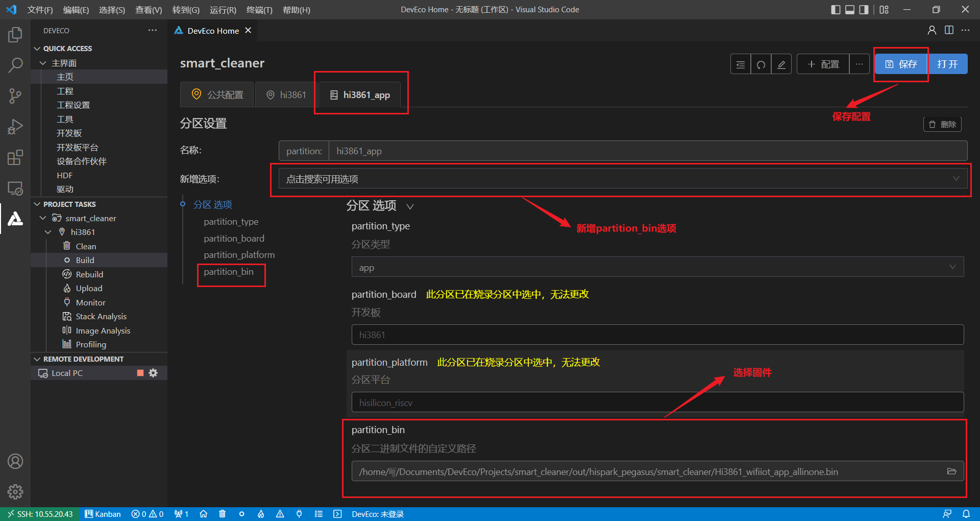
Task: Select the hi3861_app tab
Action: (x=360, y=94)
